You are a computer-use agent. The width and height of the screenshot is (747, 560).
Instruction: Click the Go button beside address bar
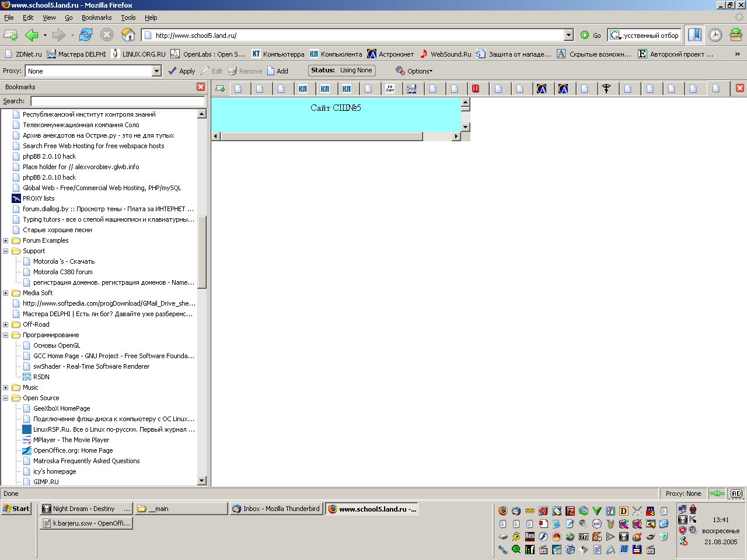[591, 35]
